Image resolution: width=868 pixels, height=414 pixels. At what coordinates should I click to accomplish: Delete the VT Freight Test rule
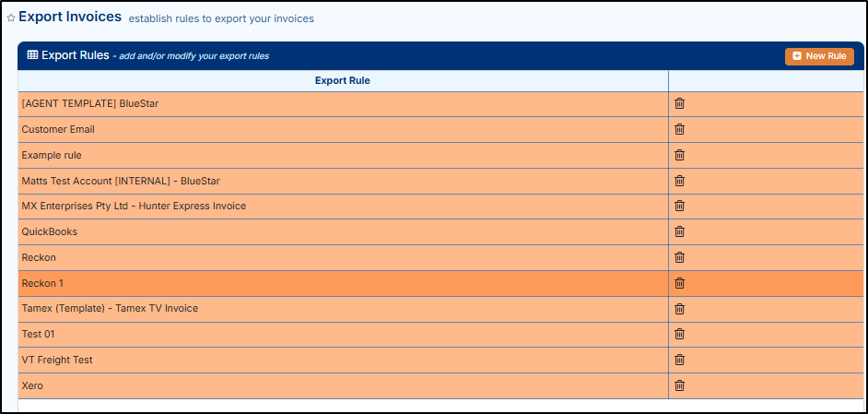679,360
